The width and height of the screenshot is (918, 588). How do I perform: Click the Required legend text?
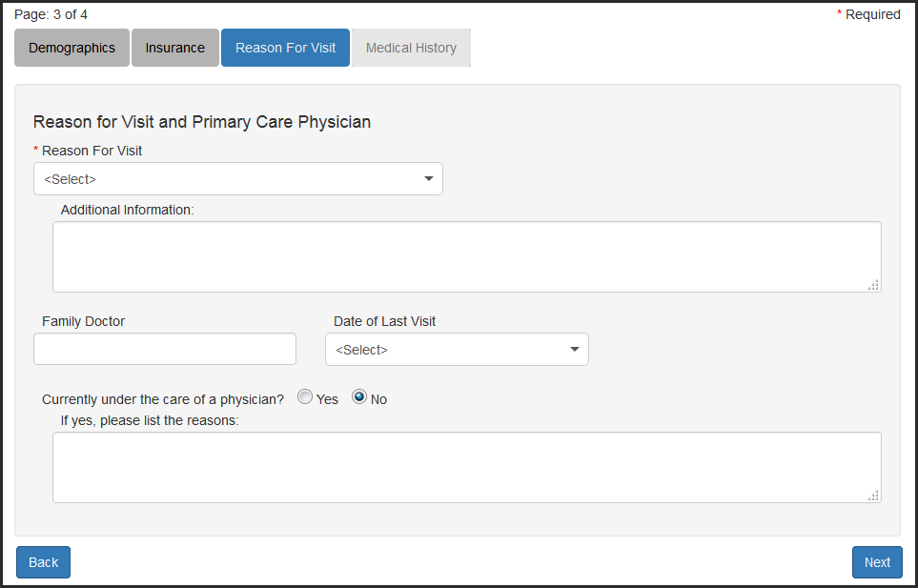[x=872, y=14]
